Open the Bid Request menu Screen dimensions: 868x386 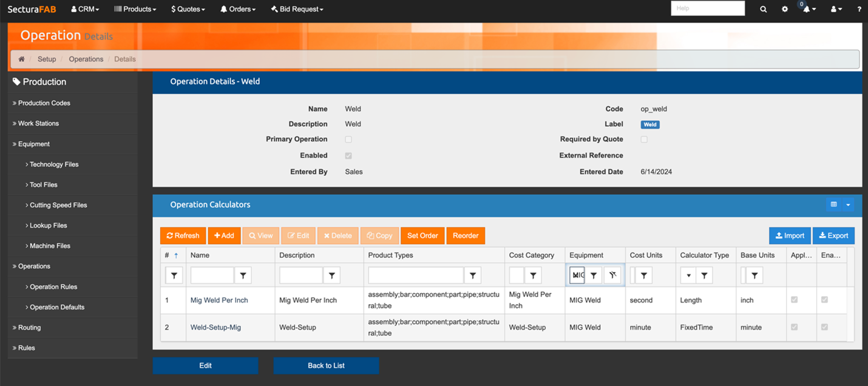click(x=297, y=9)
